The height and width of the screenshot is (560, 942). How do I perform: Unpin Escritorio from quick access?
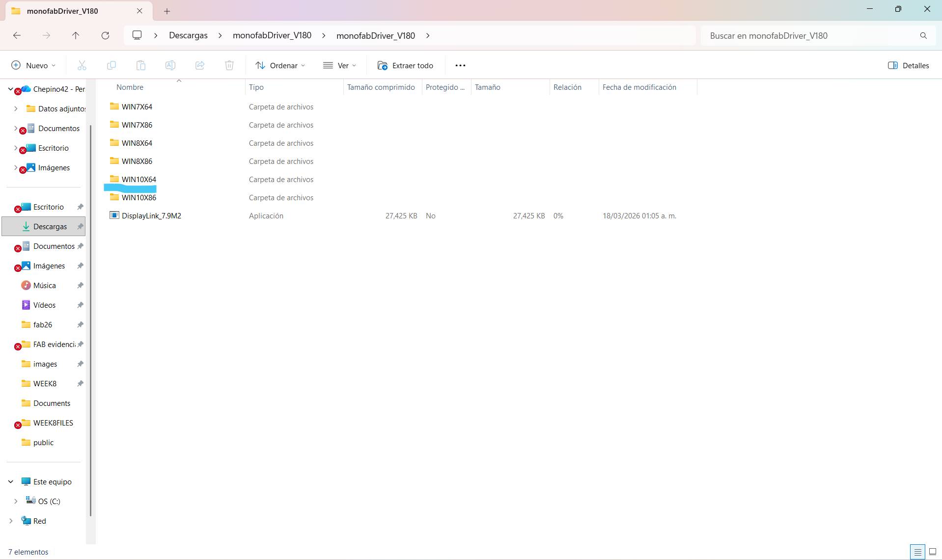[80, 207]
